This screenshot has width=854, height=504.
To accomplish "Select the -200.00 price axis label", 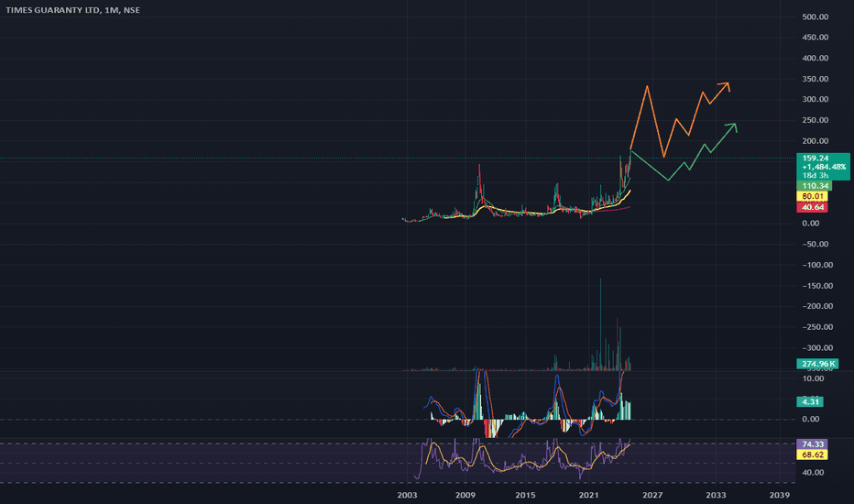I will click(x=817, y=306).
